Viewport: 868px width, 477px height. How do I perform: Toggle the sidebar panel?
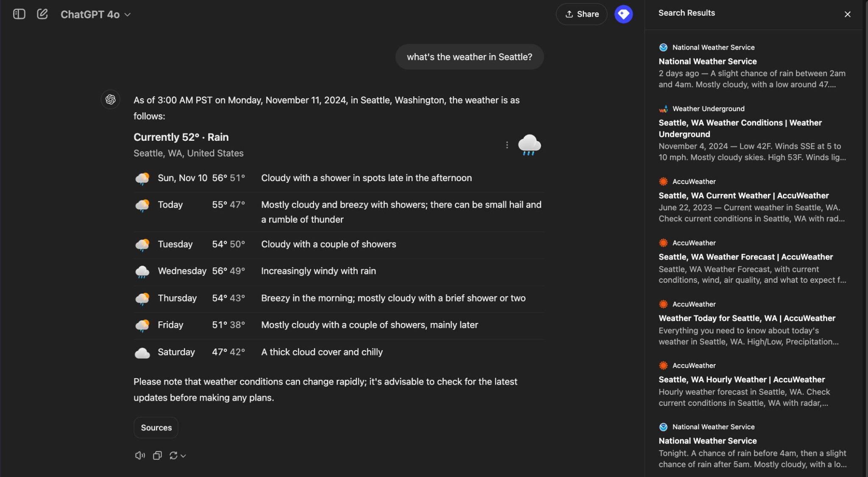pyautogui.click(x=19, y=14)
